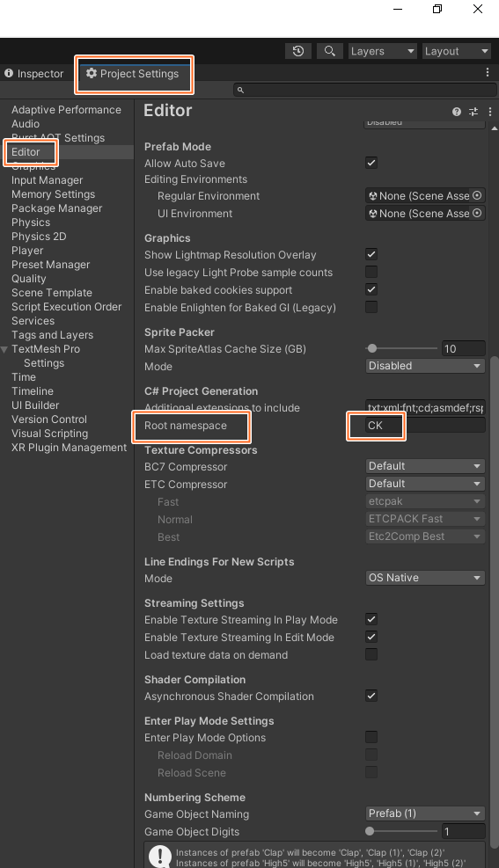Open Line Endings Mode OS Native dropdown
This screenshot has width=499, height=868.
[x=425, y=578]
